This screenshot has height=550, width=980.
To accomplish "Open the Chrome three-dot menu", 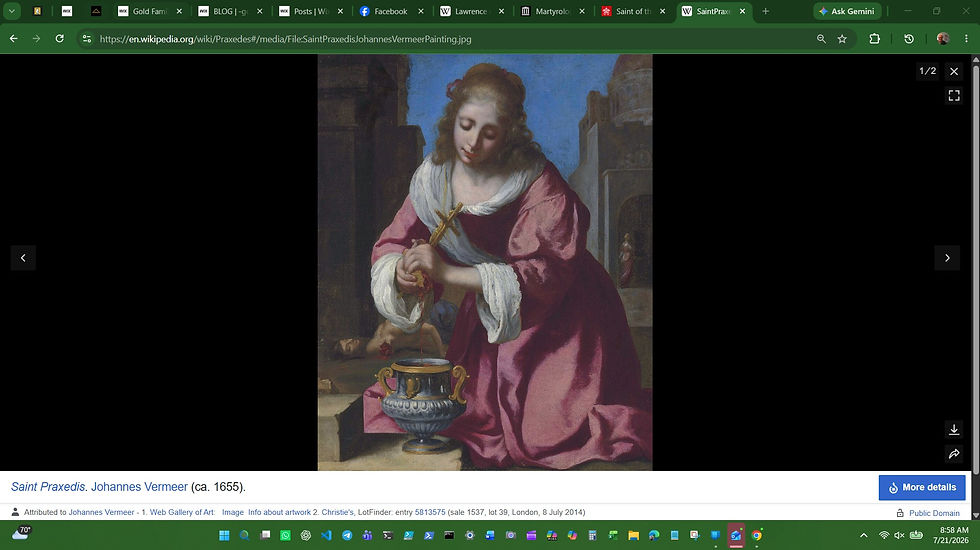I will coord(966,39).
